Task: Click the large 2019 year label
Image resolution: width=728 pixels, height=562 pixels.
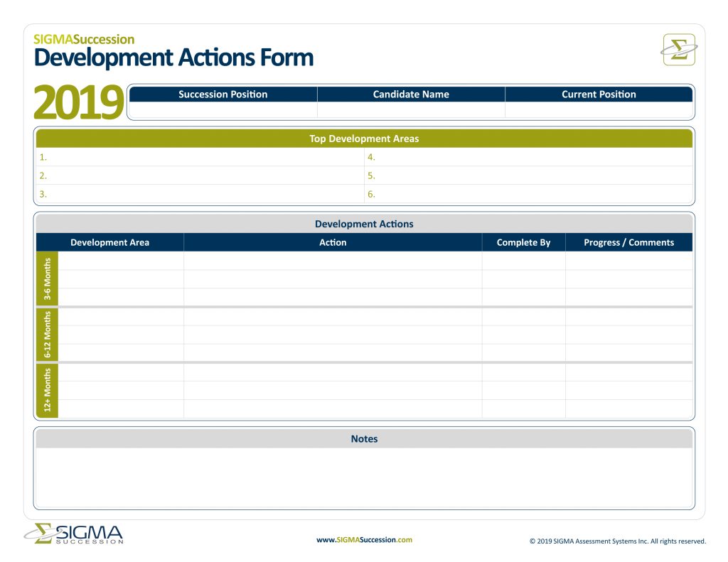Action: tap(78, 103)
